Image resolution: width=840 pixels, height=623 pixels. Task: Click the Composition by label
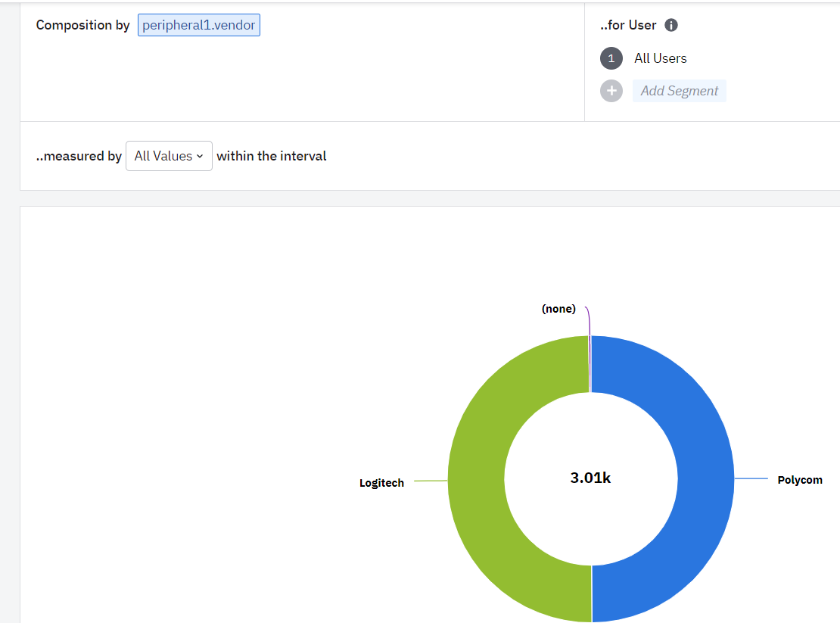(82, 25)
